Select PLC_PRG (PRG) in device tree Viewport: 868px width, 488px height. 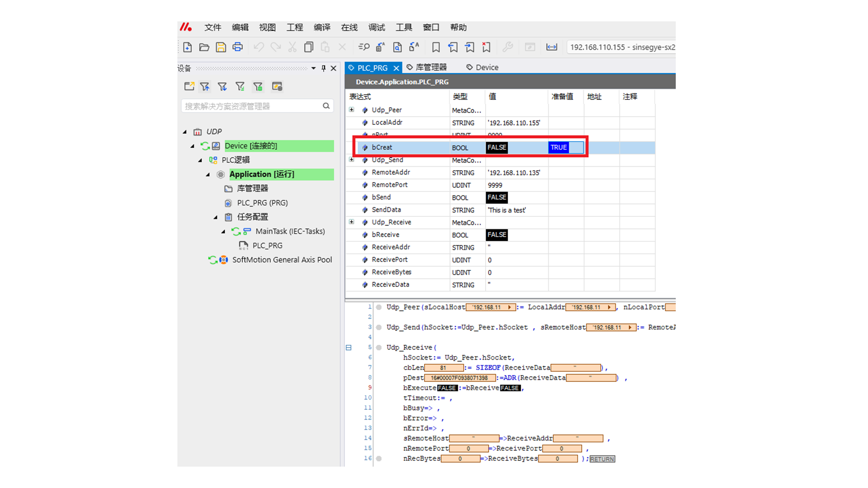click(262, 203)
